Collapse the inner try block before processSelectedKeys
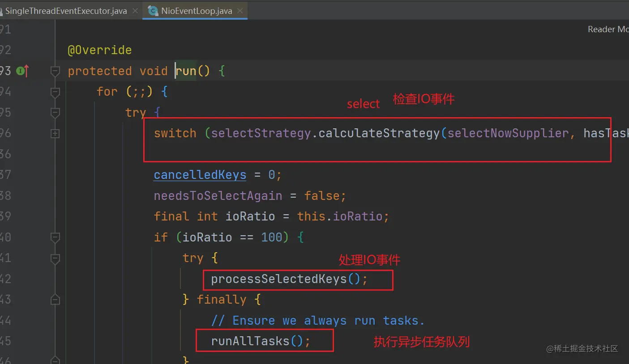 tap(55, 258)
